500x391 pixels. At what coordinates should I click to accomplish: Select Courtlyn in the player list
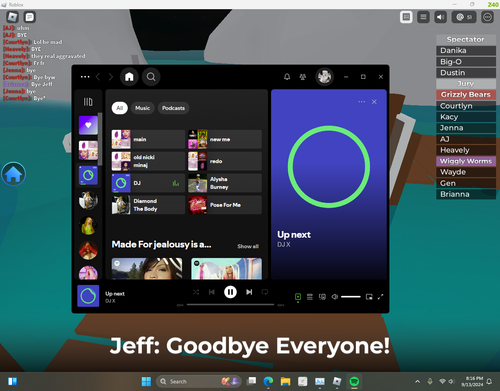(x=466, y=106)
